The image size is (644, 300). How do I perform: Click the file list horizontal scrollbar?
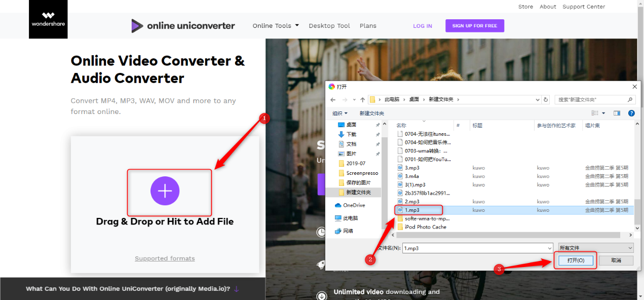(509, 235)
